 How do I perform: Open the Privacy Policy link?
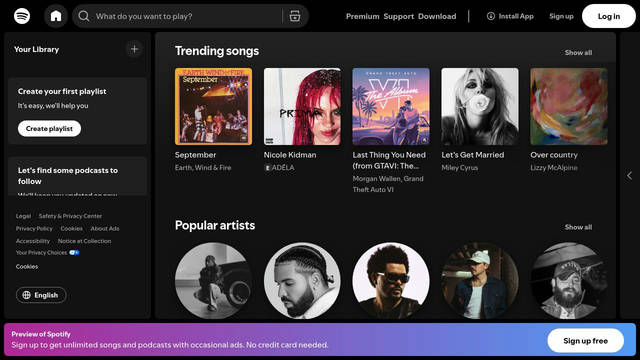(34, 229)
